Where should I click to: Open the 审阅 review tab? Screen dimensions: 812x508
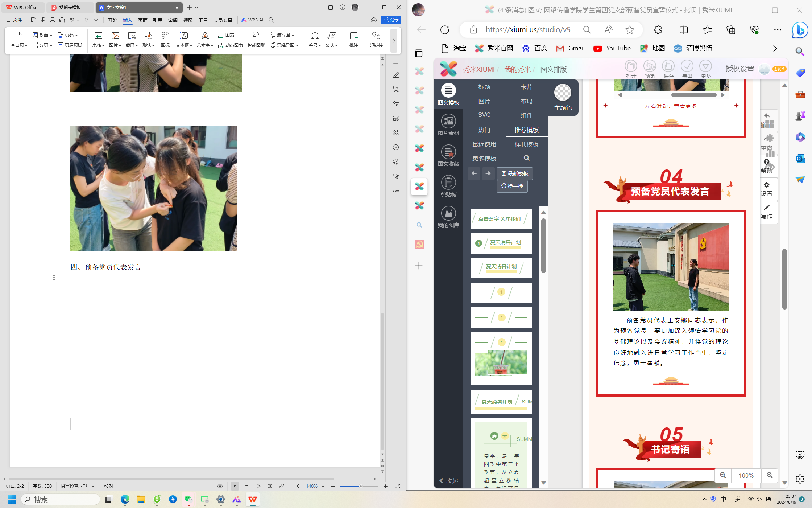click(173, 20)
